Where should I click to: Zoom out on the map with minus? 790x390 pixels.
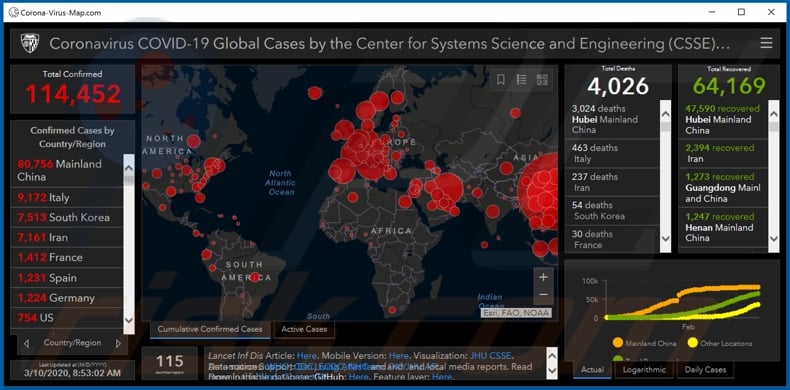coord(543,294)
